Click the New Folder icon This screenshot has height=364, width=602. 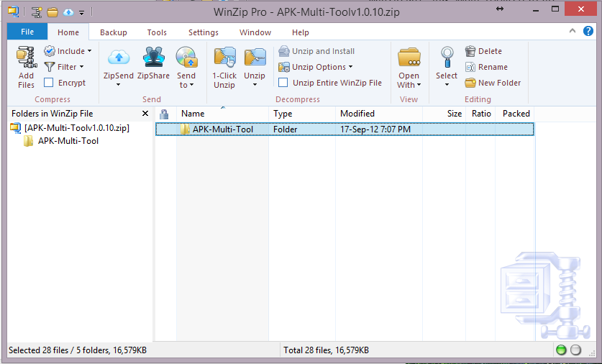(x=470, y=83)
